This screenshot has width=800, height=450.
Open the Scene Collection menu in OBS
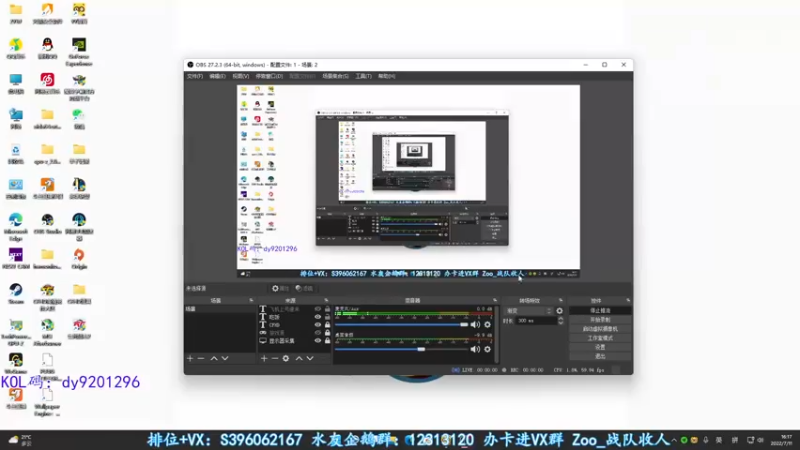click(335, 76)
